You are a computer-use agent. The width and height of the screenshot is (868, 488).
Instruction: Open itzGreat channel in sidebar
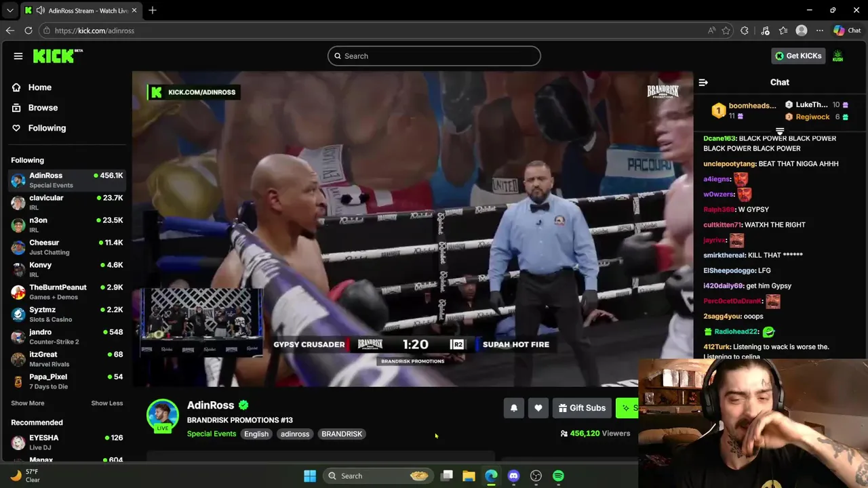pyautogui.click(x=67, y=359)
